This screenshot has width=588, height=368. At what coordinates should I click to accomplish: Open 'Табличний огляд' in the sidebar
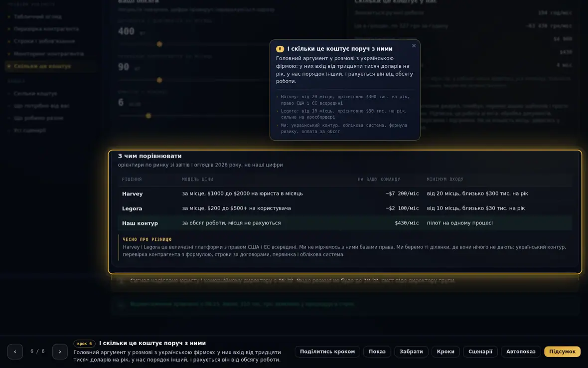pyautogui.click(x=37, y=16)
